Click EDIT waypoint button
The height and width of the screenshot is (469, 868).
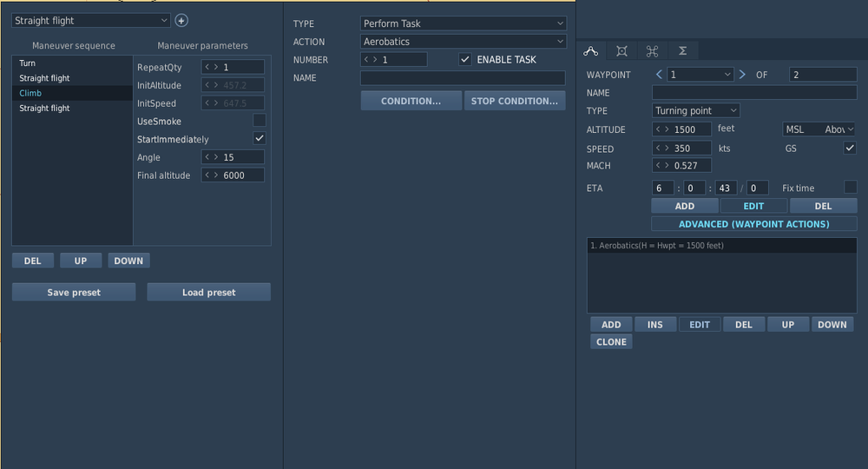[x=753, y=206]
